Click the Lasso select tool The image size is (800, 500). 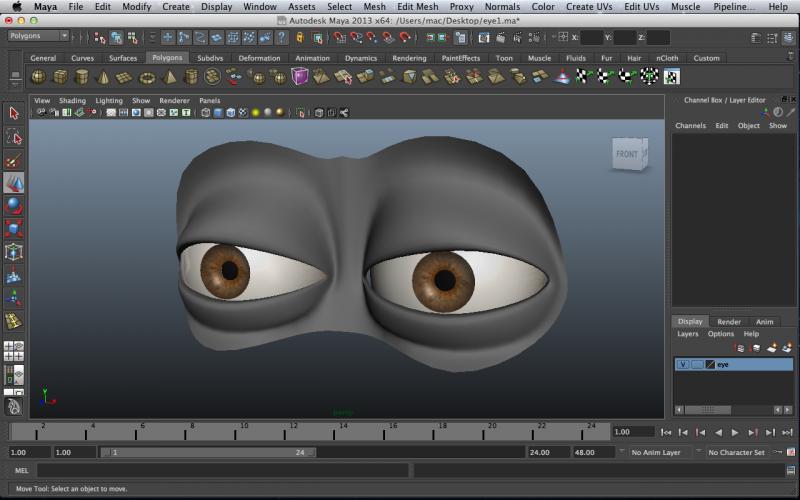click(14, 137)
